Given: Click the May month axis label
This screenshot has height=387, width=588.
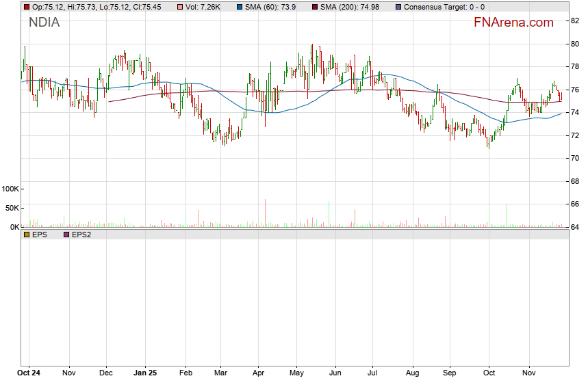Looking at the screenshot, I should [x=296, y=374].
